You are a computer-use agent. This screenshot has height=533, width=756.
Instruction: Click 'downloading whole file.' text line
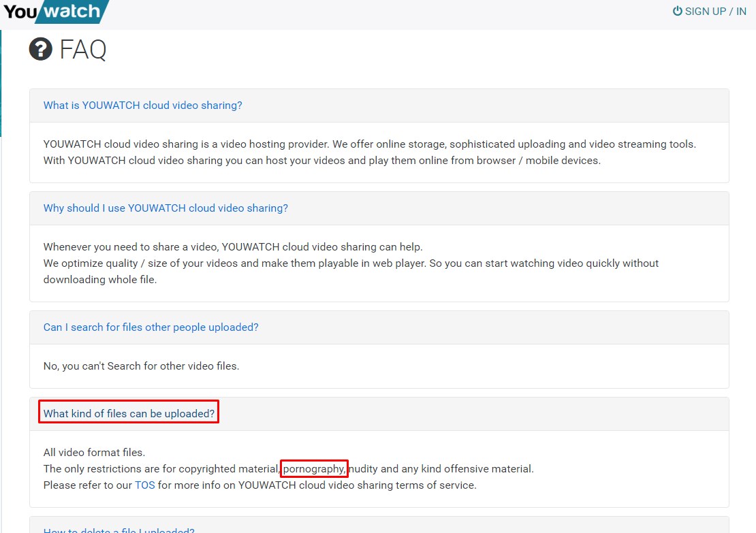(100, 280)
